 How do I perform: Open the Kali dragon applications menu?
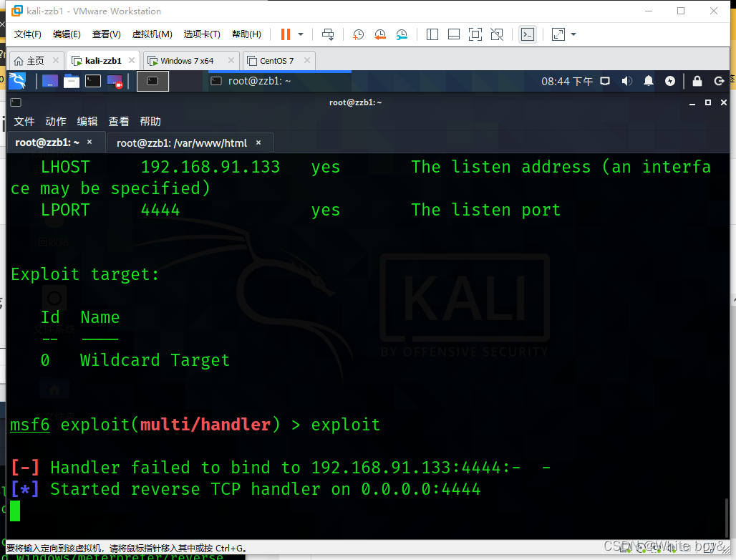tap(17, 81)
